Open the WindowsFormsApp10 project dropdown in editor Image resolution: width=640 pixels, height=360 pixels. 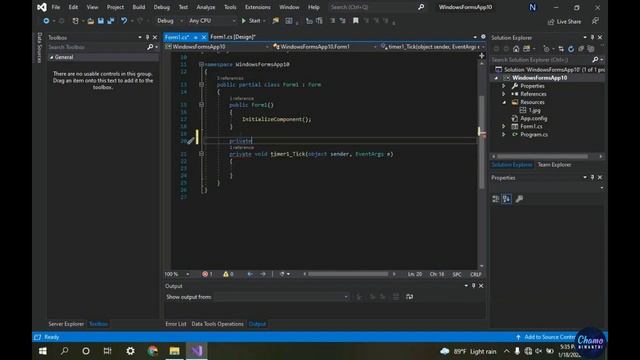click(x=216, y=47)
